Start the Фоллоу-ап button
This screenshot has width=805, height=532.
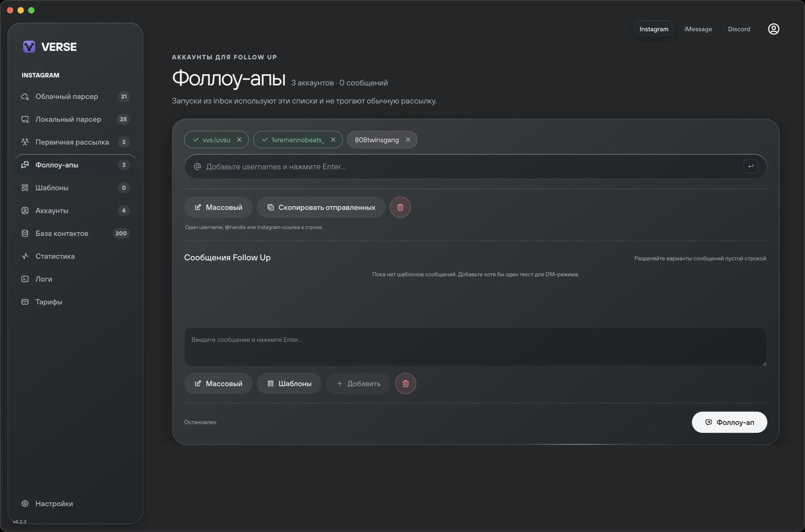pos(729,422)
